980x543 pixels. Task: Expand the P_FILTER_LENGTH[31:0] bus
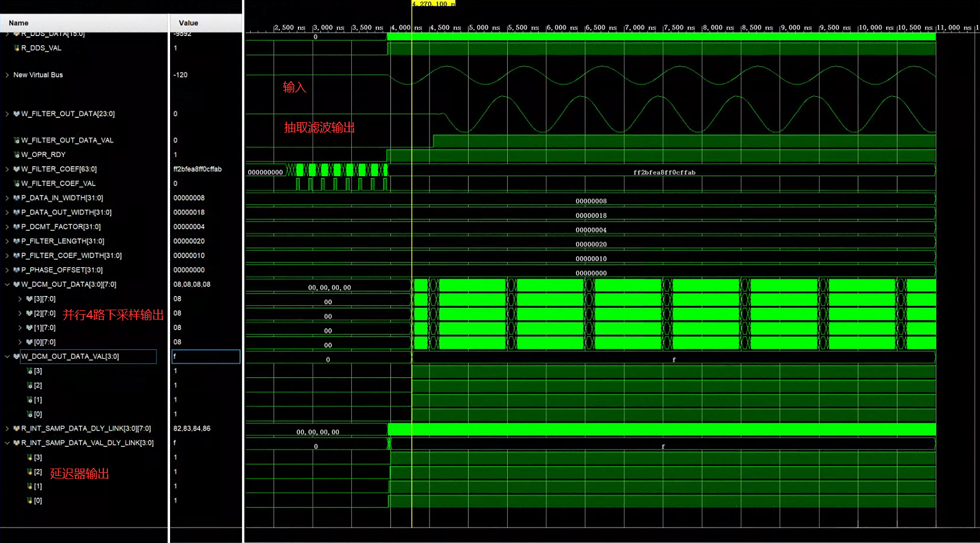pos(7,241)
